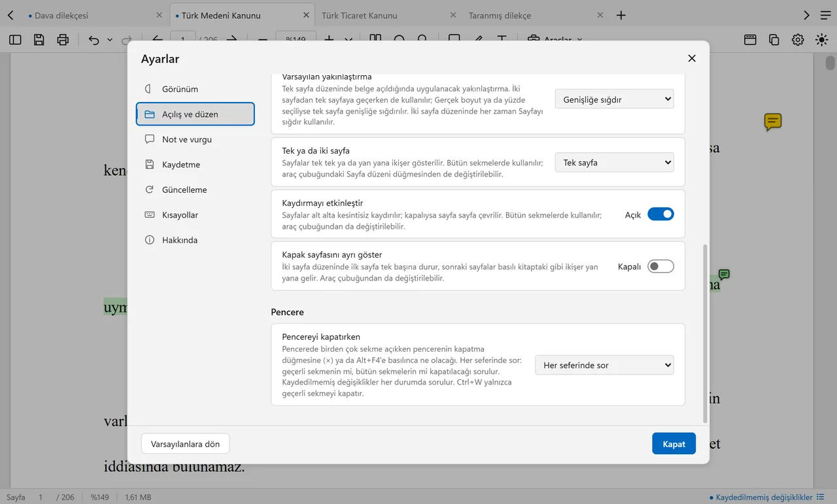
Task: Open the Tek sayfa layout dropdown
Action: (x=614, y=163)
